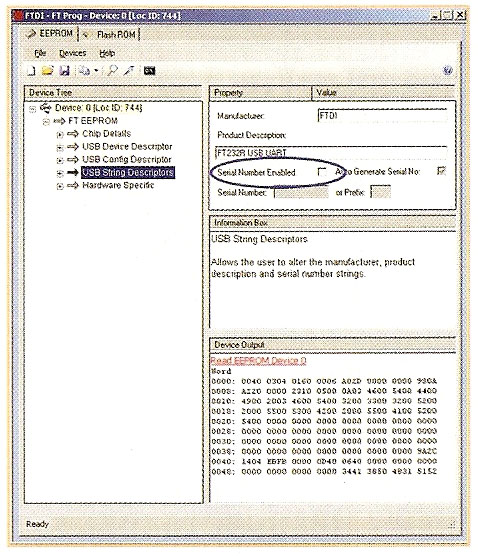This screenshot has height=556, width=478.
Task: Click the 'USB String Descriptors' heading in Information Box
Action: [259, 239]
